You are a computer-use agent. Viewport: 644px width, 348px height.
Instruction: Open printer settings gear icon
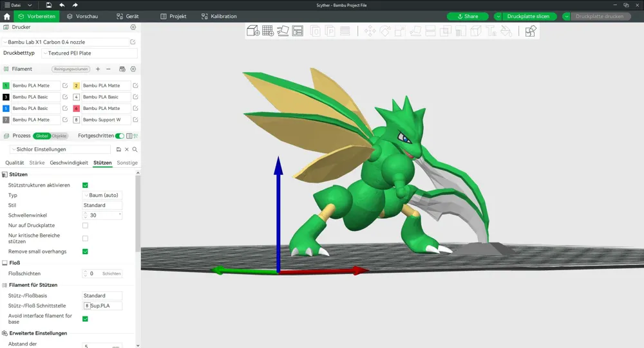coord(133,27)
